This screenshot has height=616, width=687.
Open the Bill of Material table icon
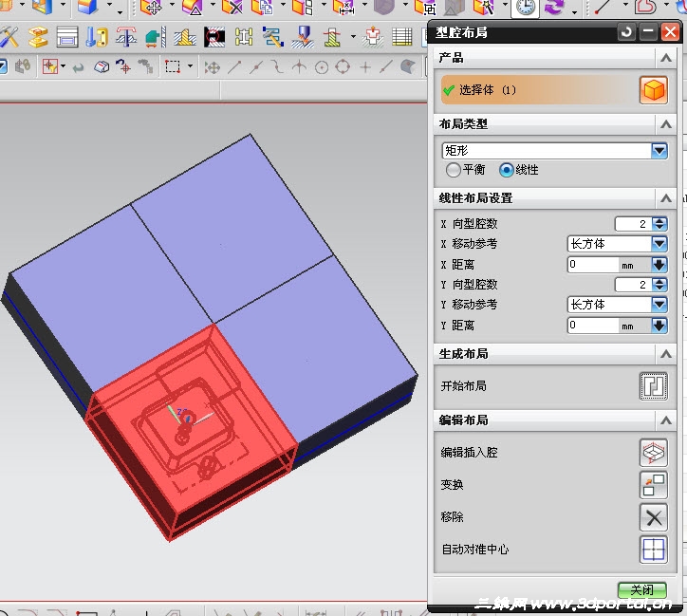pos(401,37)
